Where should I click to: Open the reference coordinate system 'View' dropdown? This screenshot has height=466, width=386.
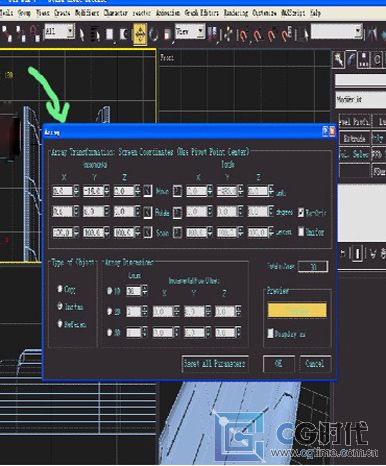190,32
